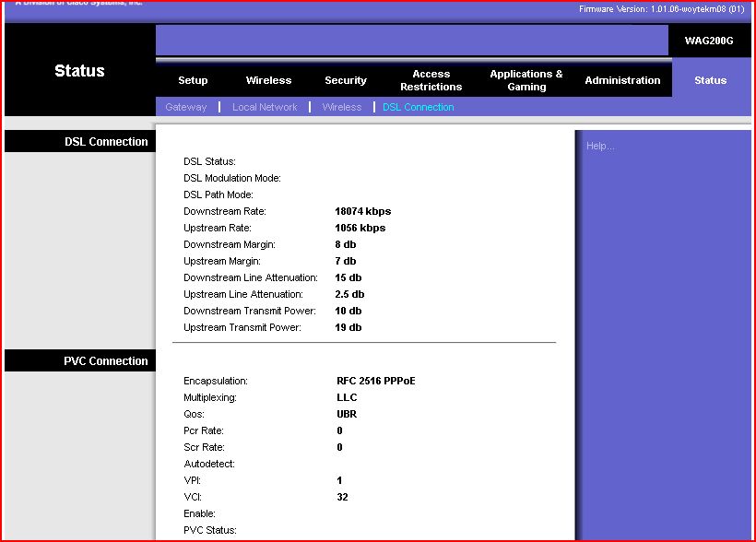Click the DSL Connection section header
The image size is (756, 542).
[106, 141]
